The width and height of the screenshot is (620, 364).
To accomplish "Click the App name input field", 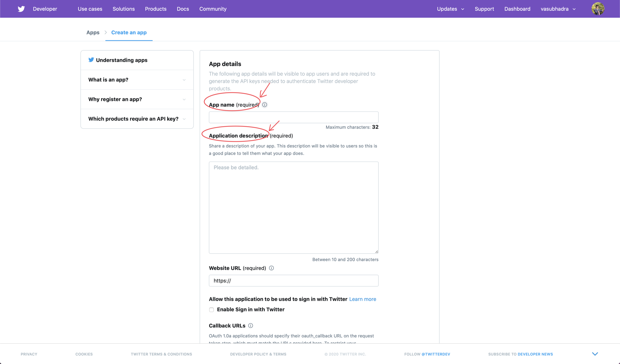I will coord(293,117).
